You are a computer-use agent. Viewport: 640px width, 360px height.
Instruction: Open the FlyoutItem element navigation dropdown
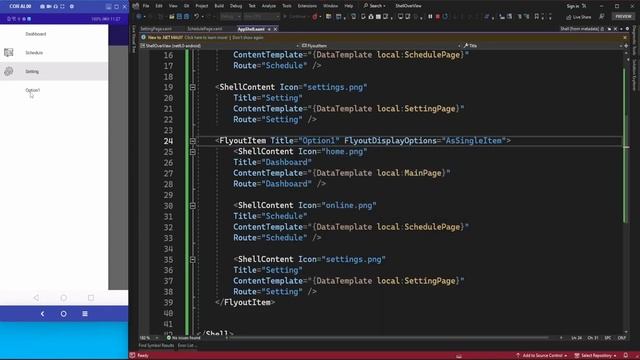[x=380, y=46]
